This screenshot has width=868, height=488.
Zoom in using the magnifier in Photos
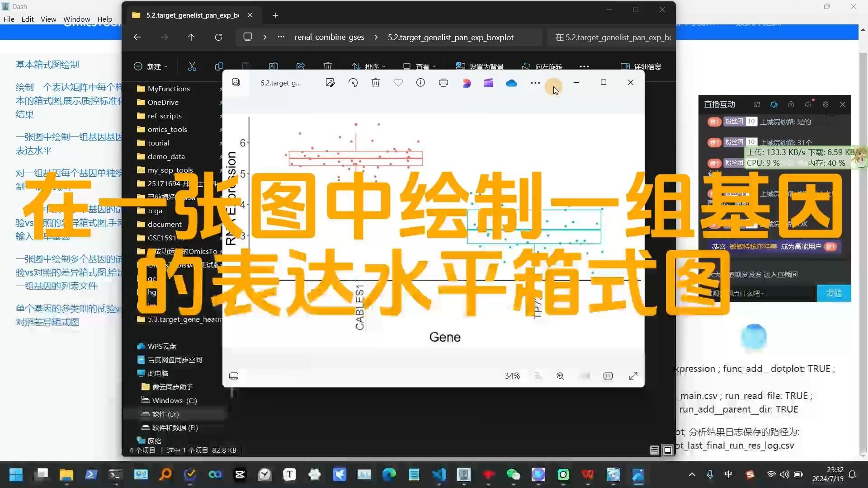(561, 376)
